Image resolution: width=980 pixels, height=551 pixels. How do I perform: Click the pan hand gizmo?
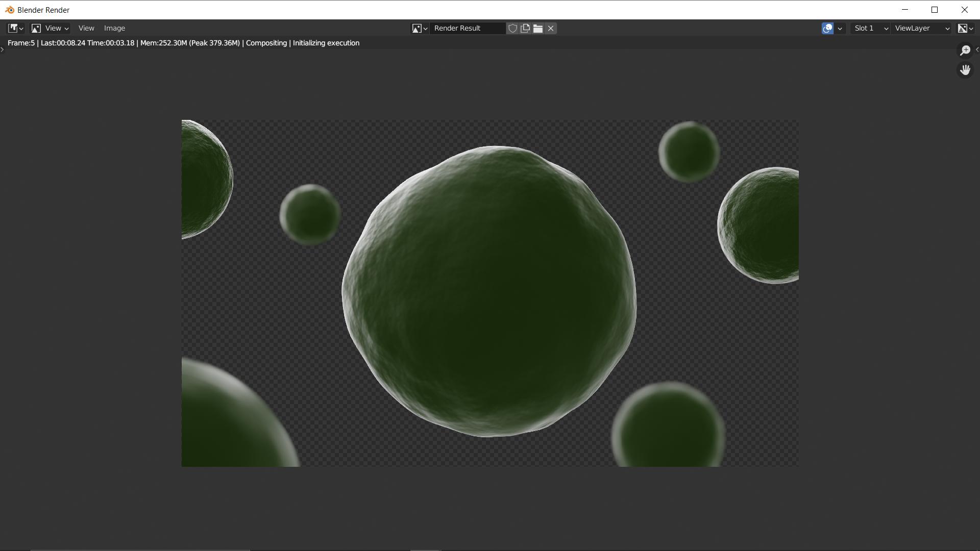tap(965, 70)
